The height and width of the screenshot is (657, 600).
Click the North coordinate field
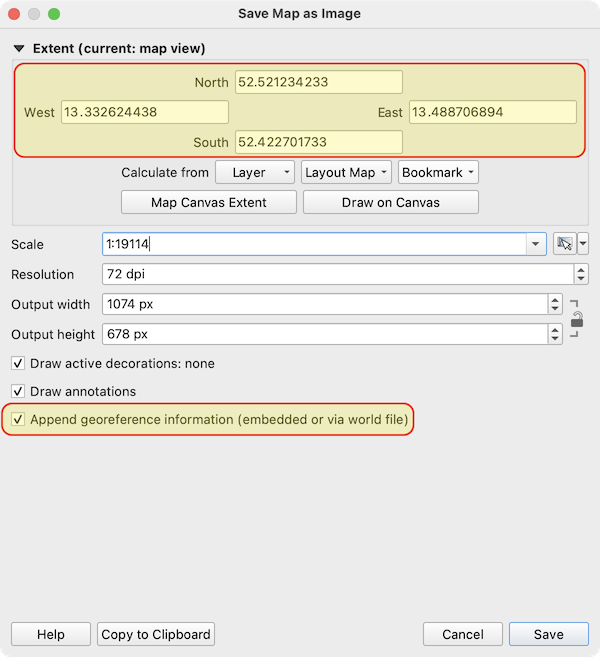[319, 82]
